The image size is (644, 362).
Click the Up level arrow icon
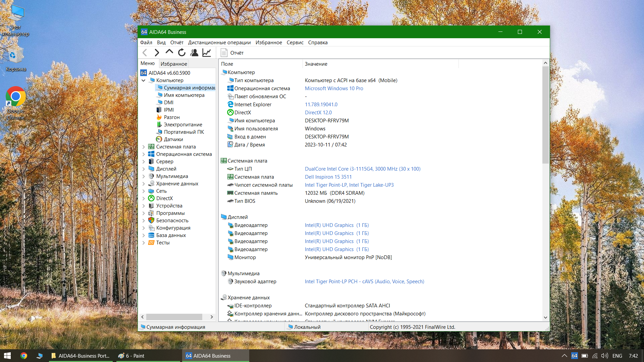tap(169, 52)
